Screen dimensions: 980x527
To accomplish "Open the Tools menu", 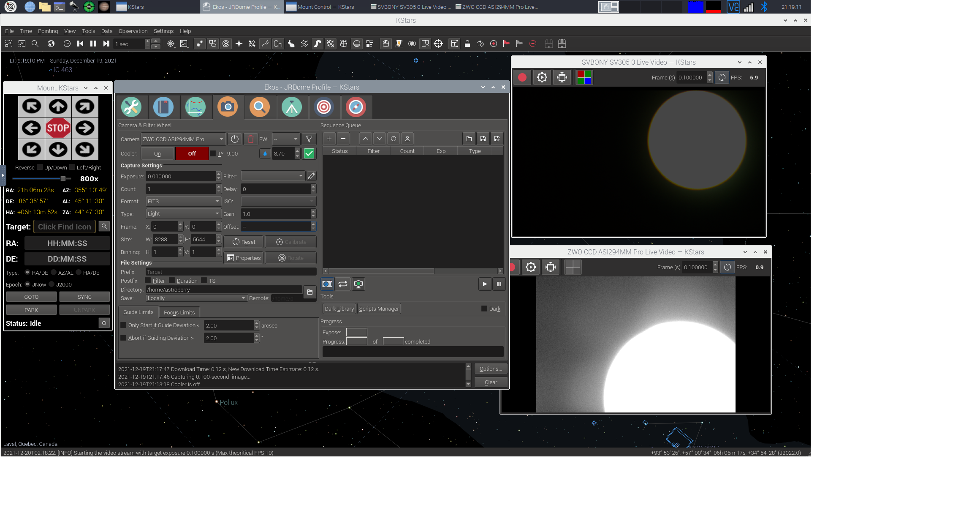I will 88,31.
